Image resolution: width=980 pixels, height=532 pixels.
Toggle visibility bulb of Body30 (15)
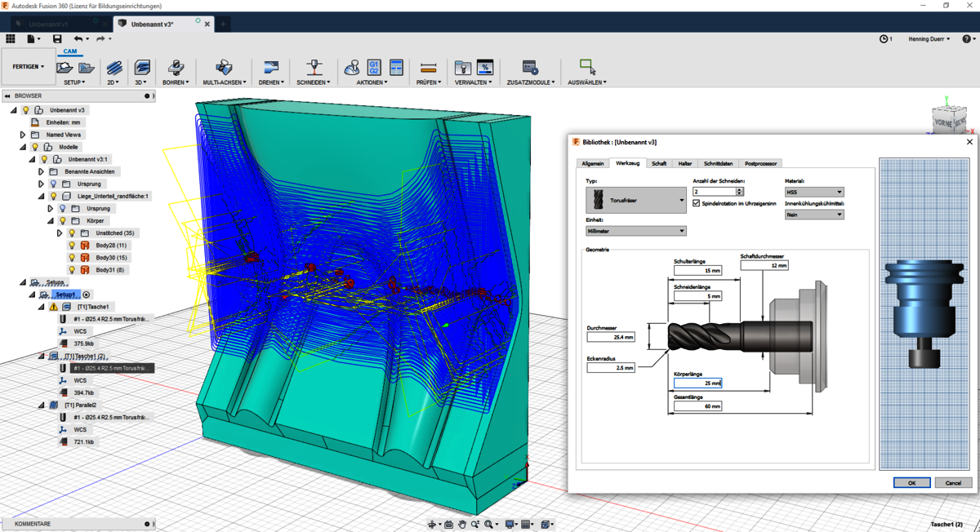click(72, 257)
